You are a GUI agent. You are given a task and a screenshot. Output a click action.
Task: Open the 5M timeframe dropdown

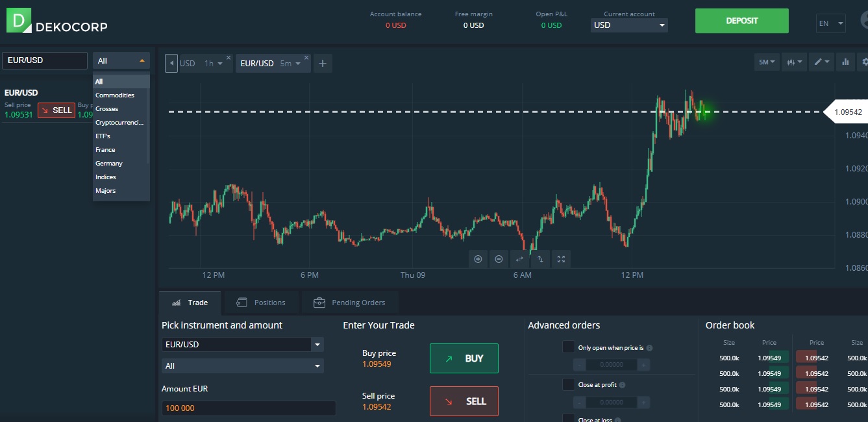pos(767,62)
